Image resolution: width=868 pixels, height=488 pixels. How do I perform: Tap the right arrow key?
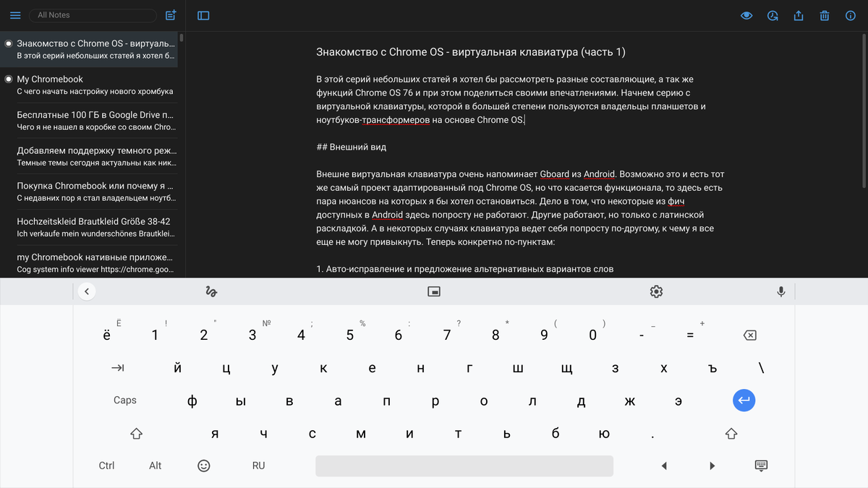[712, 466]
